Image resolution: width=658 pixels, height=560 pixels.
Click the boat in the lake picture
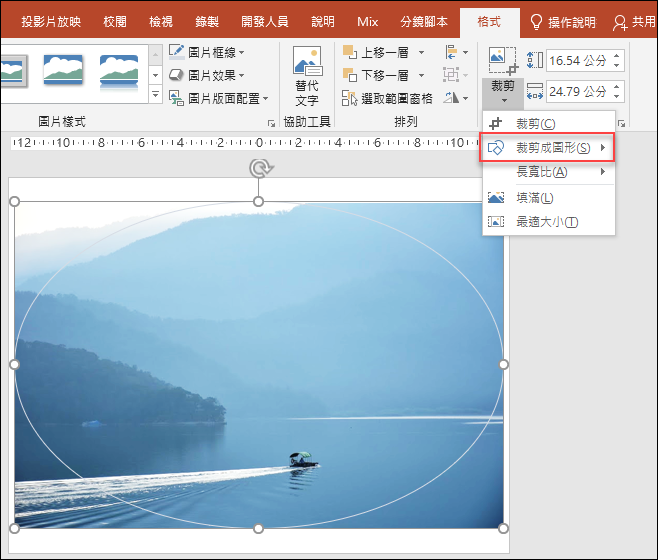303,460
